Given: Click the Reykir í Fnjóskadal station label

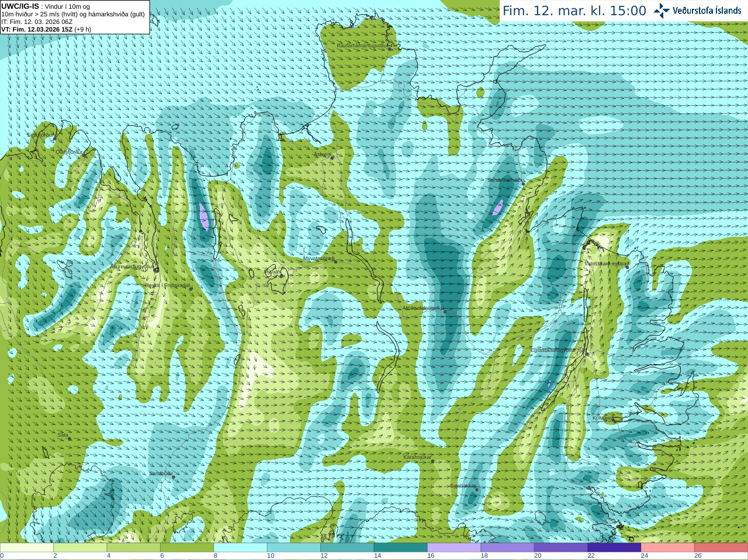Looking at the screenshot, I should click(x=168, y=286).
